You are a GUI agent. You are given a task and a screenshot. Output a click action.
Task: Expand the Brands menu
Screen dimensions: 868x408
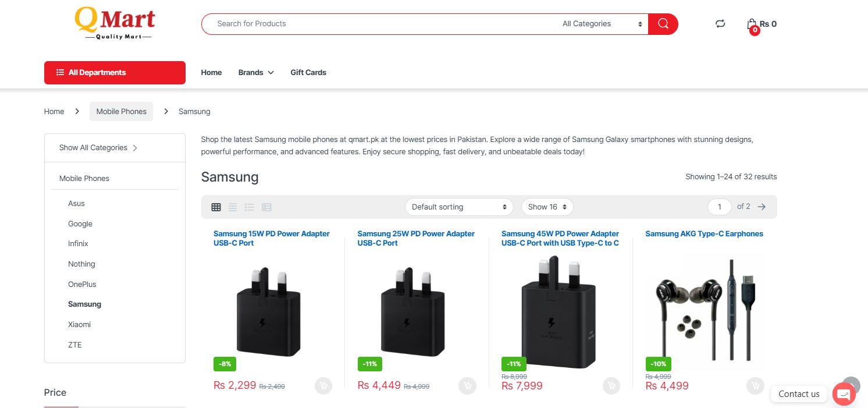[255, 73]
